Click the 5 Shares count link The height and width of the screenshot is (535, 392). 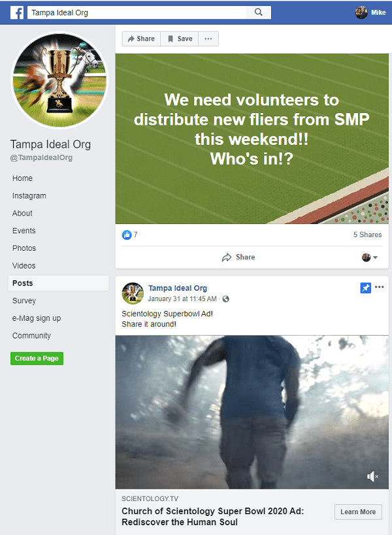pos(367,235)
